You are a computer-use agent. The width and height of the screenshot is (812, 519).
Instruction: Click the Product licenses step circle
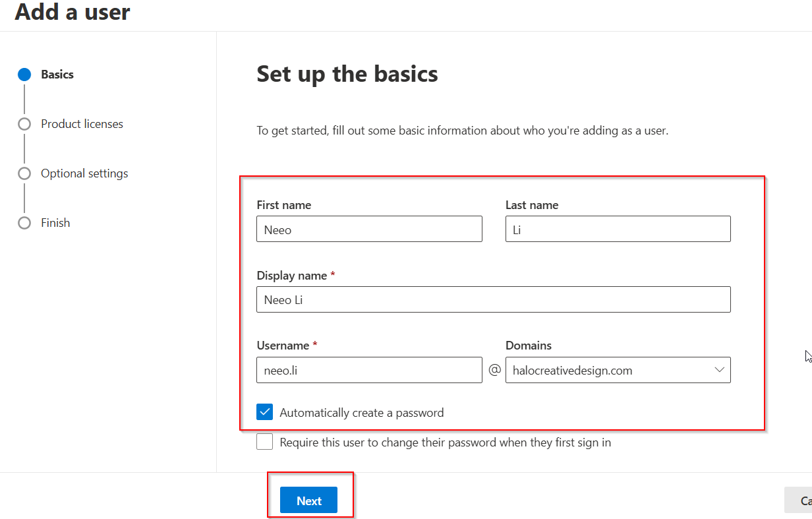pyautogui.click(x=24, y=124)
